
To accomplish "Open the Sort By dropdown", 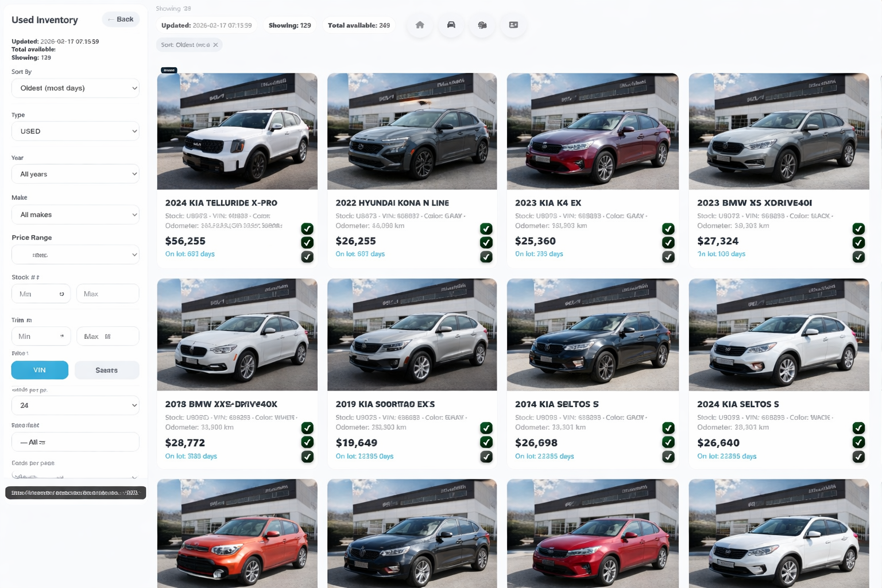I will [75, 88].
